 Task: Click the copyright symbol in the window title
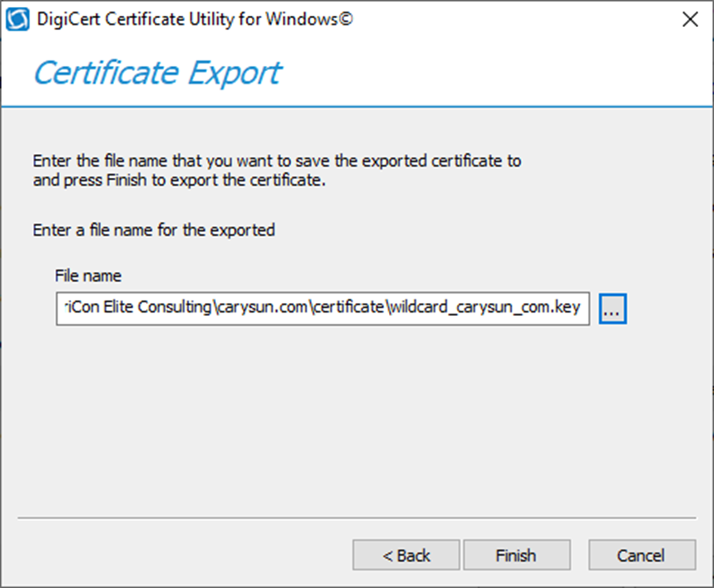[345, 19]
